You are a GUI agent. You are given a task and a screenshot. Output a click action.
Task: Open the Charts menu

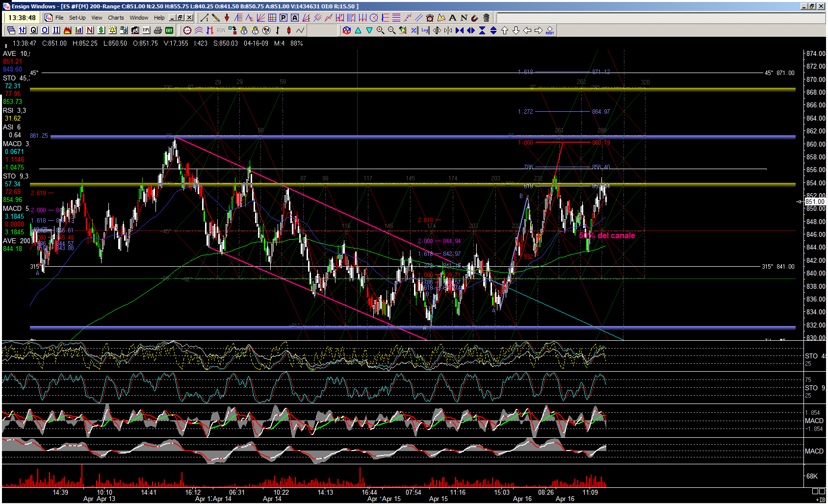coord(116,18)
